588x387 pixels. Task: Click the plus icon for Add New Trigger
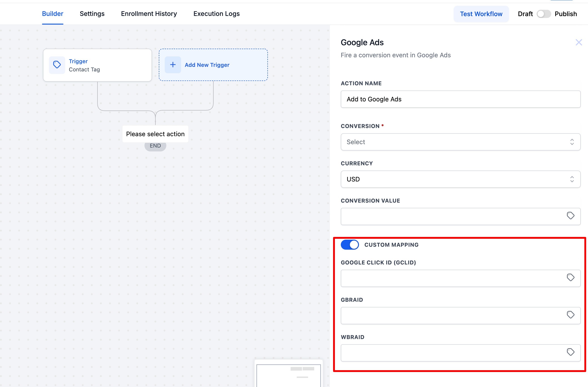[x=173, y=65]
